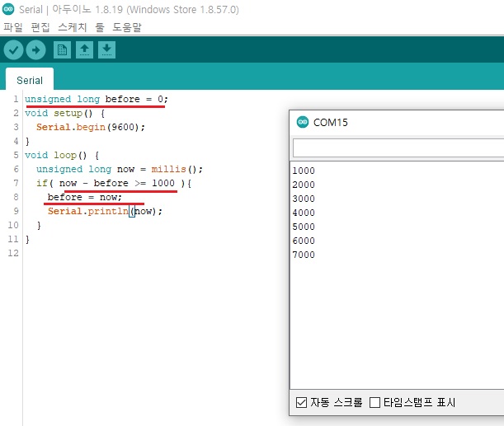
Task: Click the 'unsigned long before = 0;' line
Action: tap(97, 99)
